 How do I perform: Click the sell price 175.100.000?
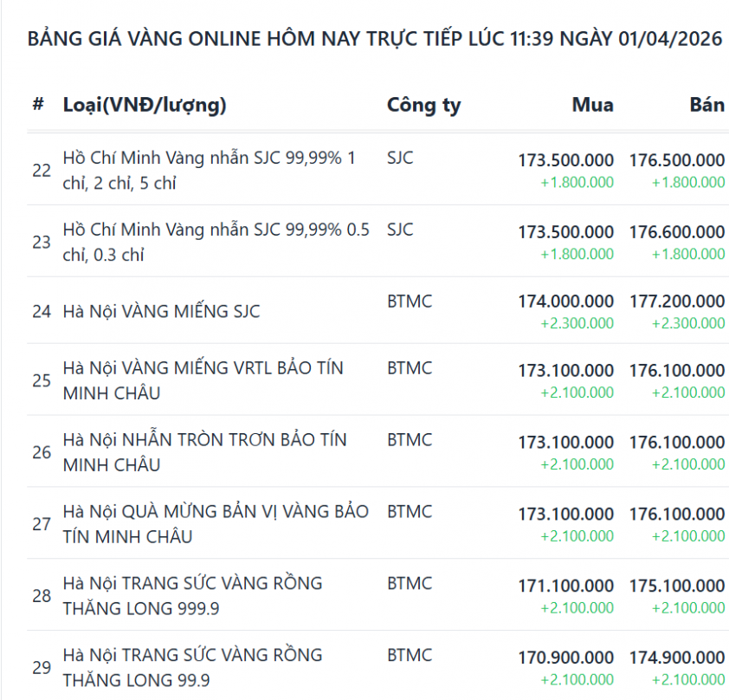tap(676, 586)
